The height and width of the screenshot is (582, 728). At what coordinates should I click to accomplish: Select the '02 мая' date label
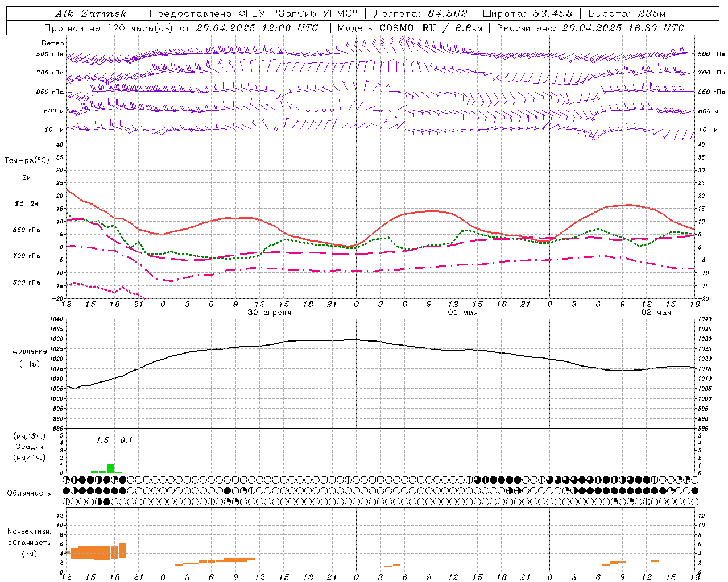[x=656, y=313]
